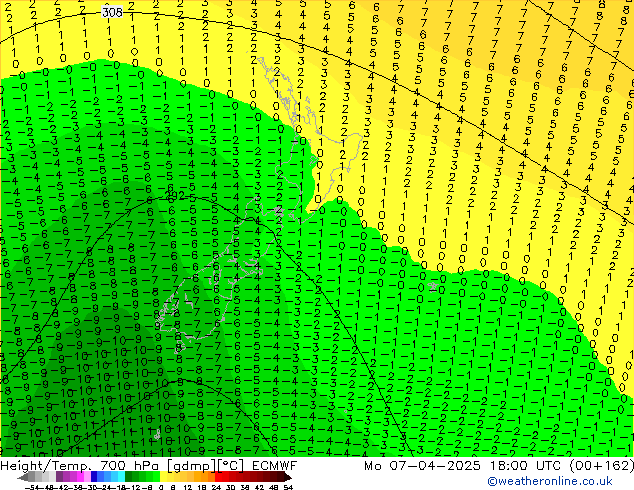Click the 24 legend scale value
The height and width of the screenshot is (490, 634).
click(216, 487)
